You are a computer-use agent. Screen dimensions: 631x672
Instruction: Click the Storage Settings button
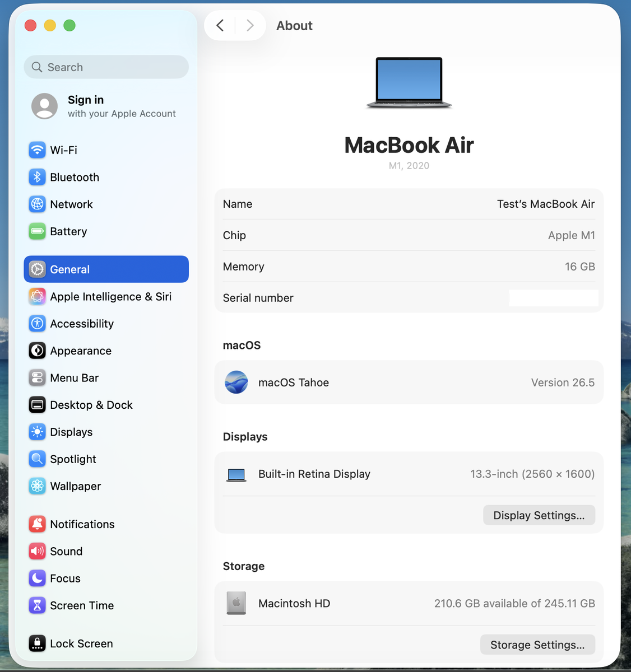click(537, 645)
